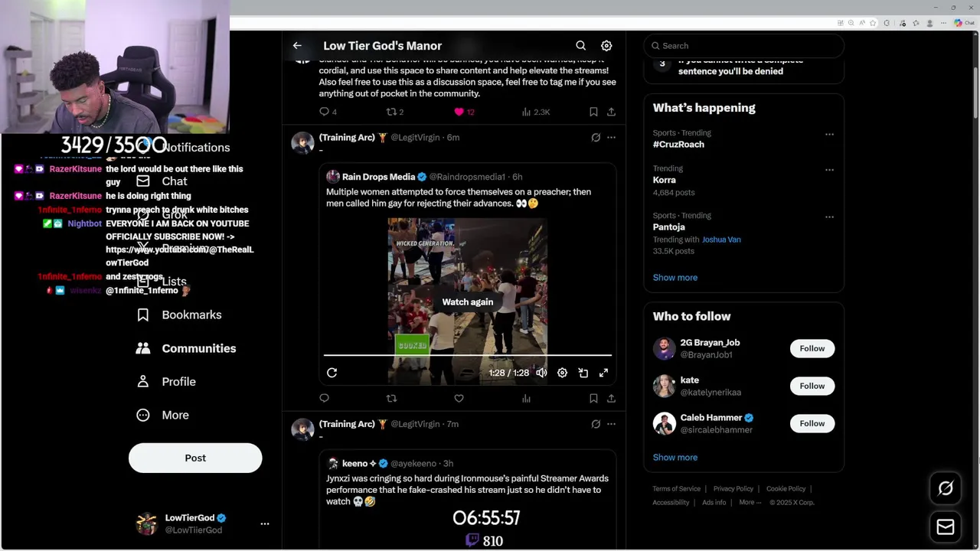Open the Korra trending topic
This screenshot has width=980, height=551.
[664, 180]
